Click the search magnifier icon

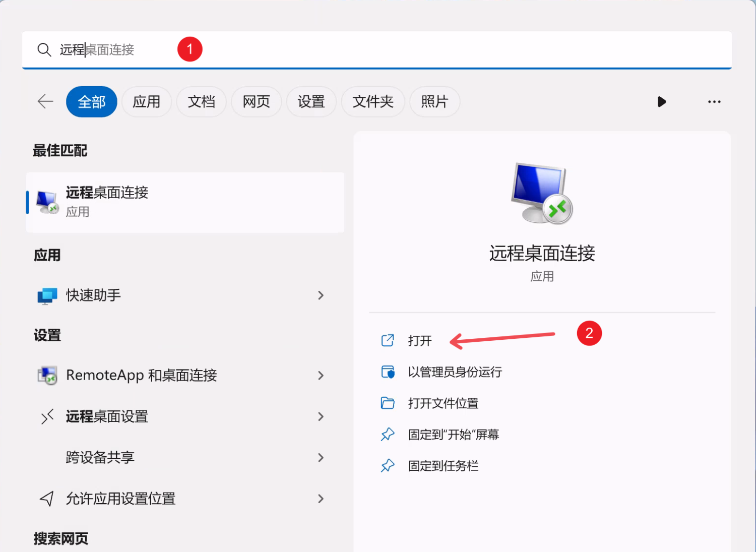[44, 49]
